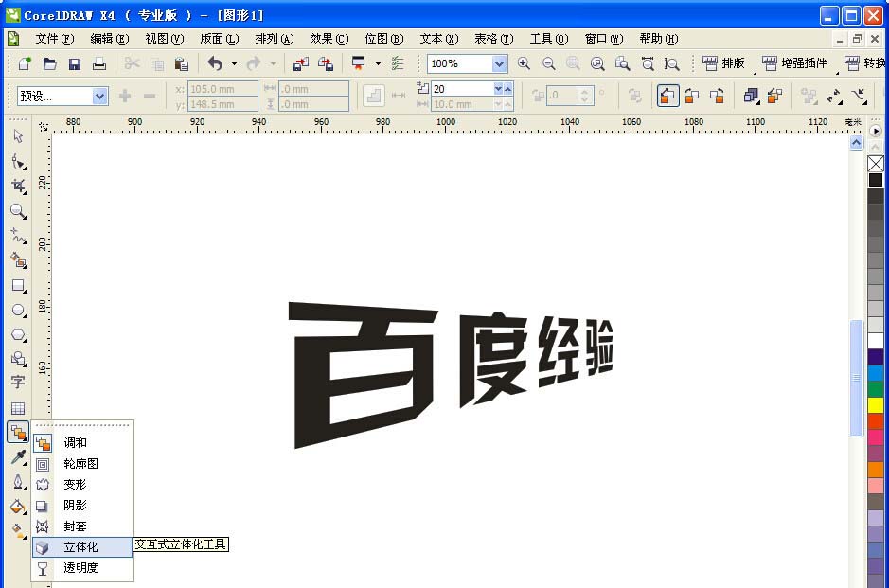Pick the white color swatch
Viewport: 889px width, 588px height.
(x=876, y=341)
